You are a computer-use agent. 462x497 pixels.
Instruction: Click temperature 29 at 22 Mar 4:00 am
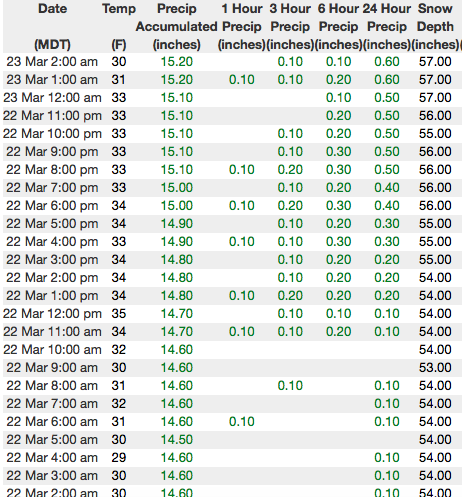(119, 458)
